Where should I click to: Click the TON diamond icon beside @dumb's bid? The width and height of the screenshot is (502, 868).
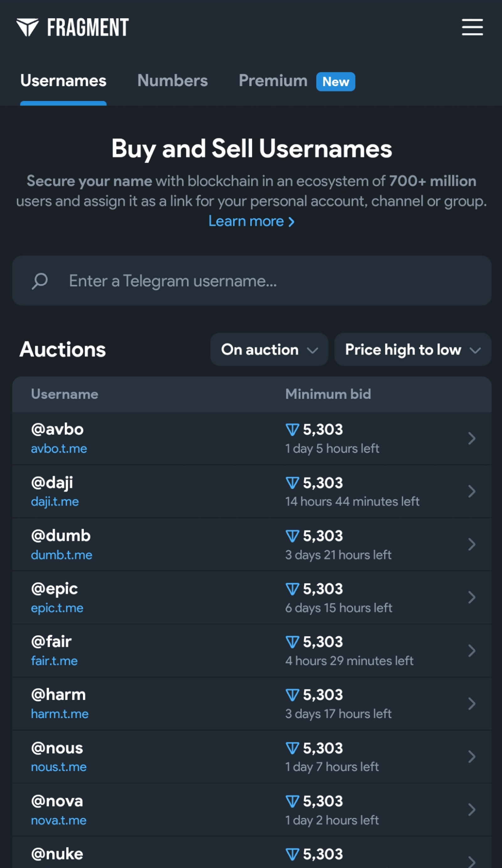(292, 536)
